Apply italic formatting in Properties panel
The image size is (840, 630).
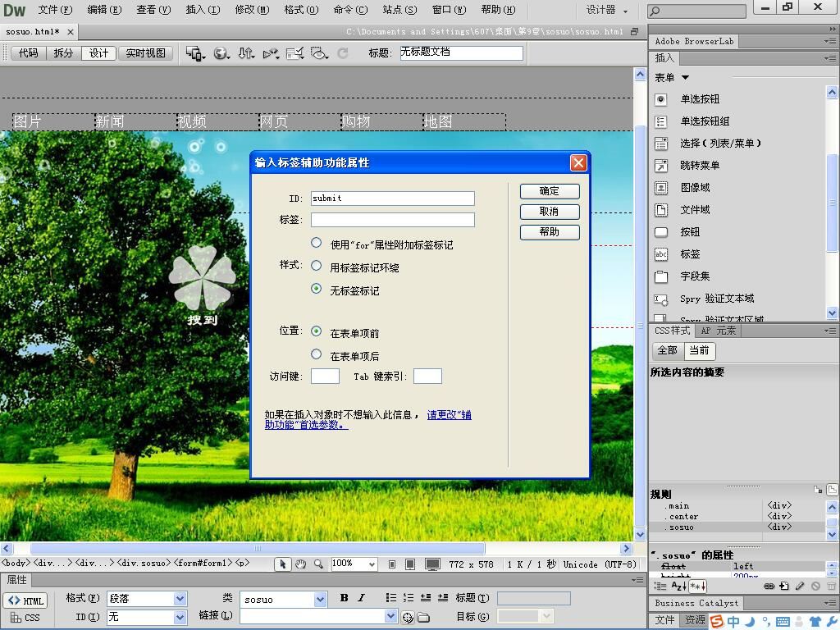361,598
